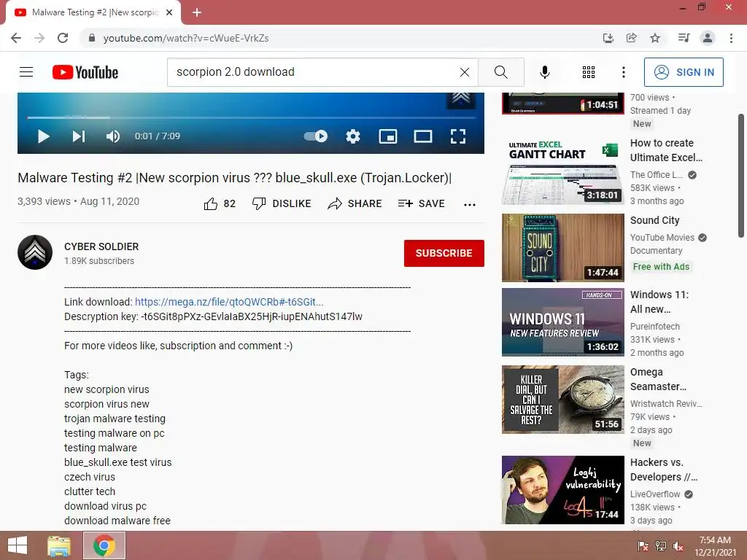Close the Malware Testing tab
Viewport: 747px width, 560px height.
point(169,13)
